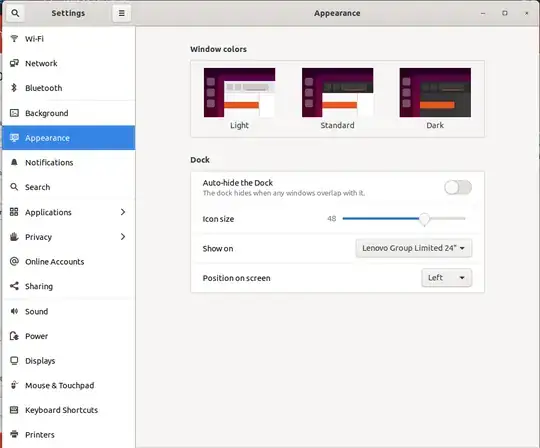540x448 pixels.
Task: Open Wi-Fi settings panel
Action: pyautogui.click(x=69, y=39)
